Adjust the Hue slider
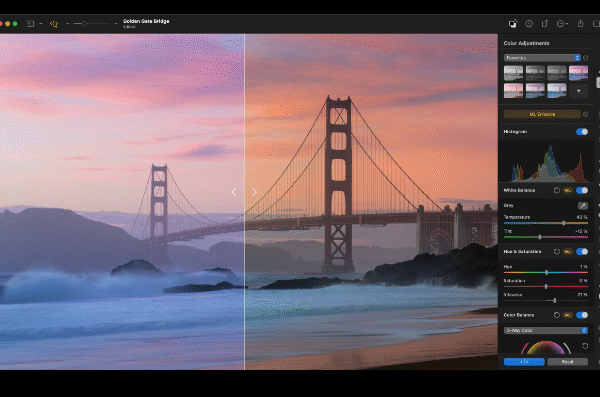 point(546,272)
